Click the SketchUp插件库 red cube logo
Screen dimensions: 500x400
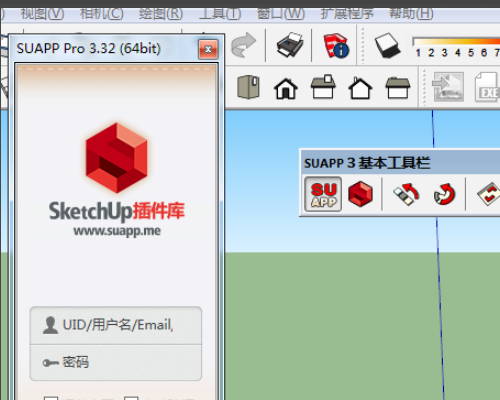116,158
